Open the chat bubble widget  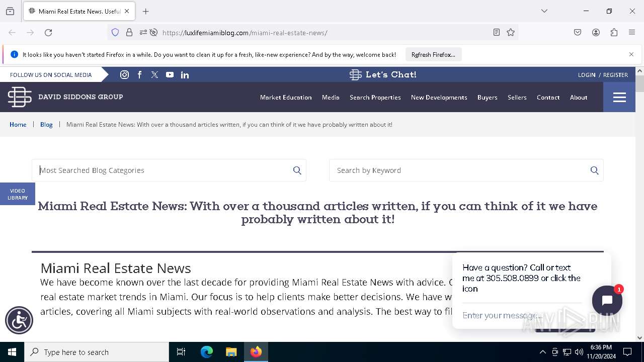[x=607, y=301]
